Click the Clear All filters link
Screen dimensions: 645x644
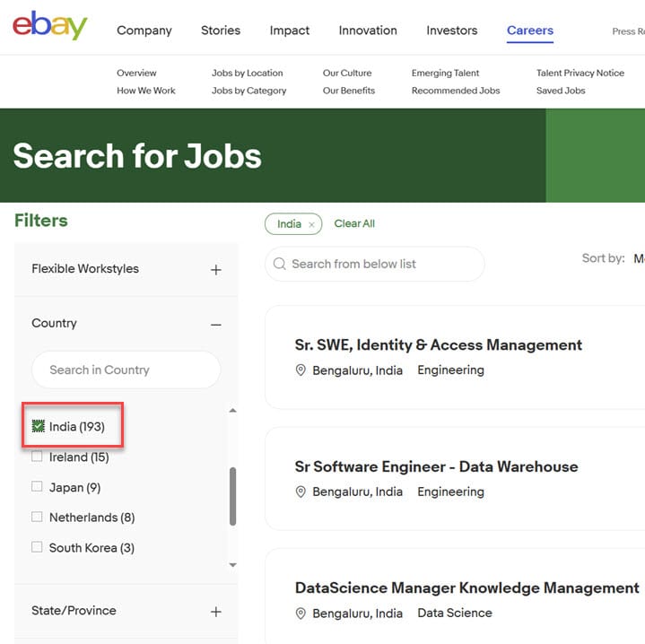pyautogui.click(x=354, y=223)
